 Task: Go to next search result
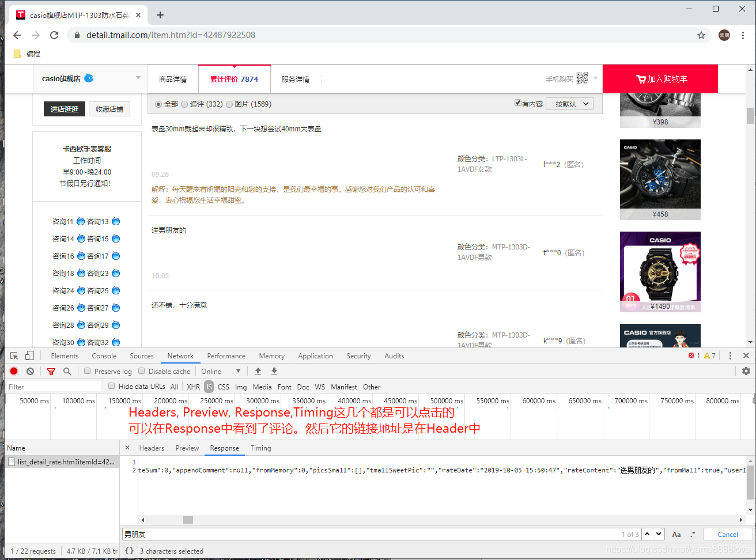(659, 534)
